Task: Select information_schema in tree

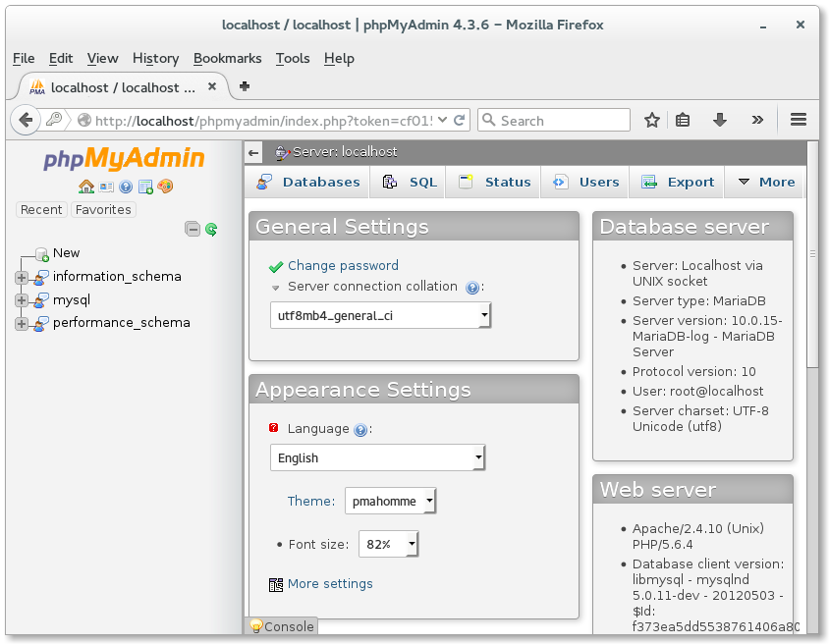Action: [117, 276]
